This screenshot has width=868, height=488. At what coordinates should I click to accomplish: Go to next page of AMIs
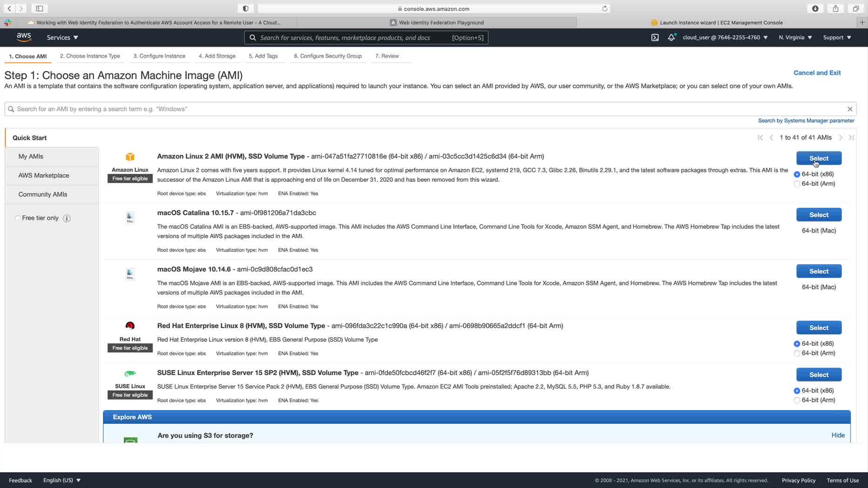tap(841, 138)
